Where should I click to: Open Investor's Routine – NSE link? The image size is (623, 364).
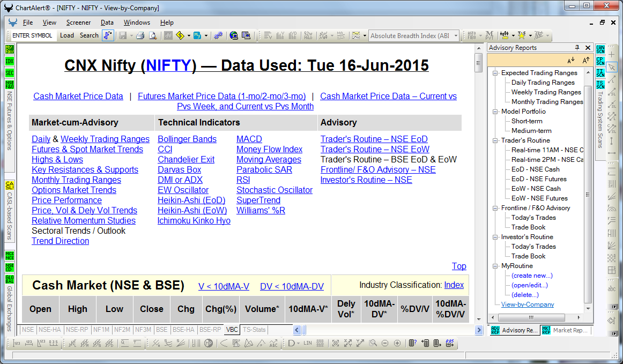366,180
